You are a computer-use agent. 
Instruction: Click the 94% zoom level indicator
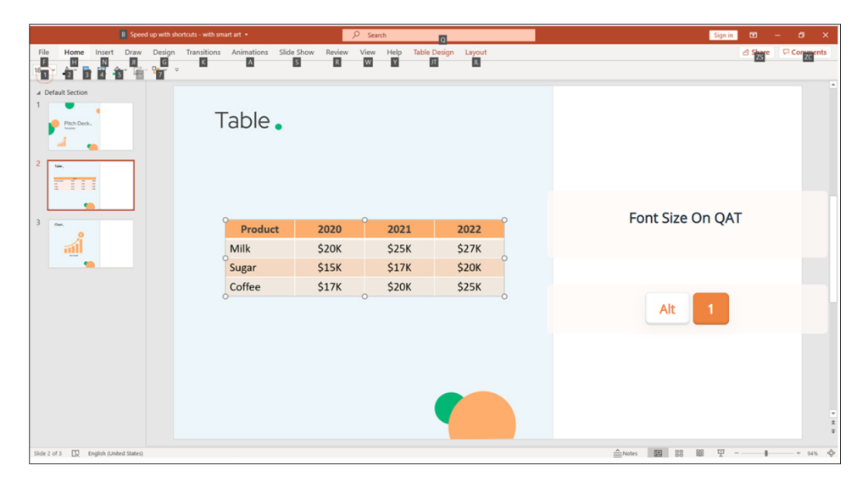[x=812, y=453]
